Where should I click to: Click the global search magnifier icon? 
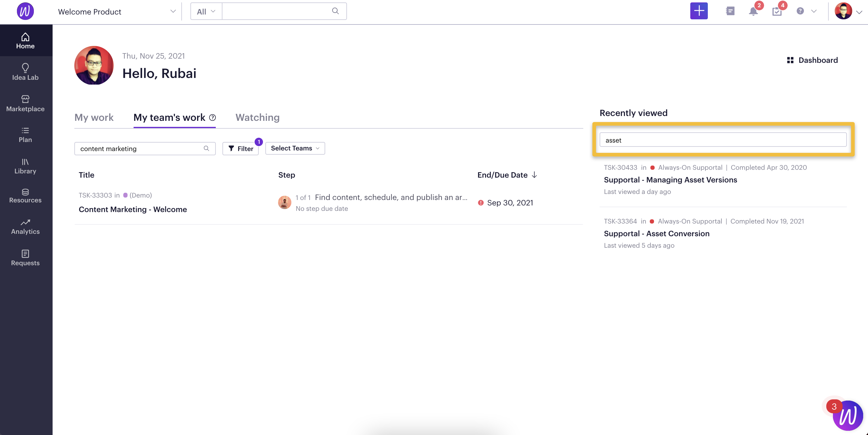coord(335,11)
